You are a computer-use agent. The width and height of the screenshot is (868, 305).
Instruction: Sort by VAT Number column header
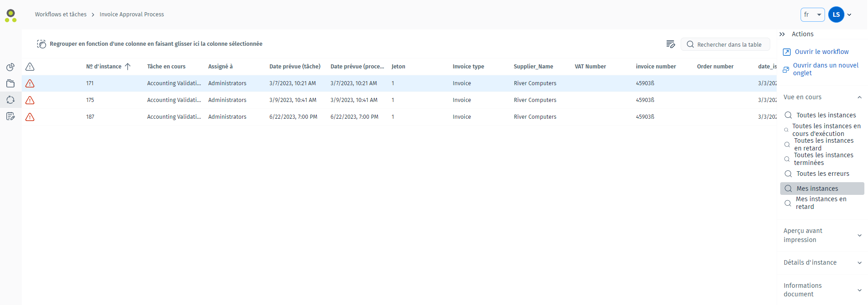[x=590, y=67]
